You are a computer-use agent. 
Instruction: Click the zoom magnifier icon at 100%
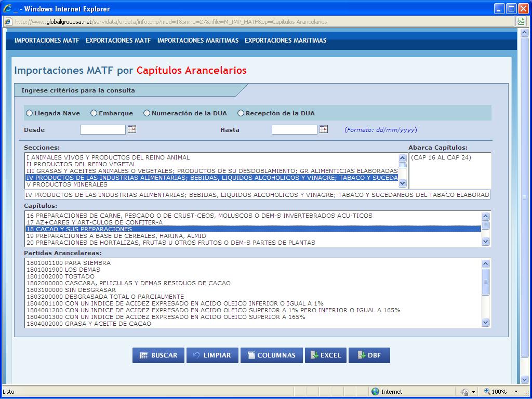click(x=487, y=392)
